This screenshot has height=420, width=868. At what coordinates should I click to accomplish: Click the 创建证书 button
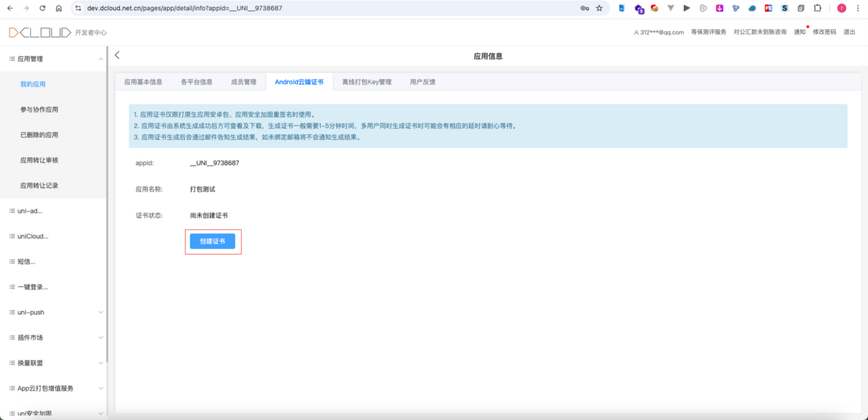point(213,241)
